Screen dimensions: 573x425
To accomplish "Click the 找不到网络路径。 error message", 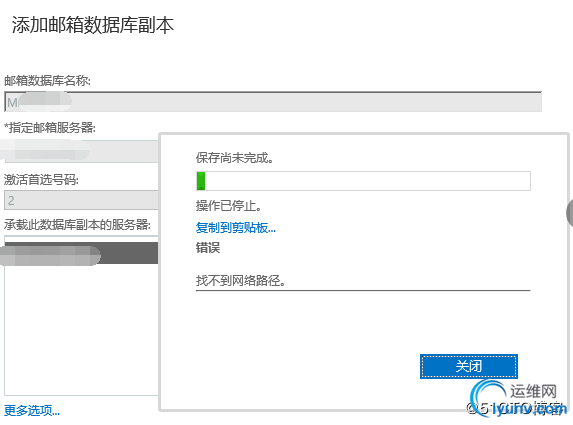I will tap(240, 281).
